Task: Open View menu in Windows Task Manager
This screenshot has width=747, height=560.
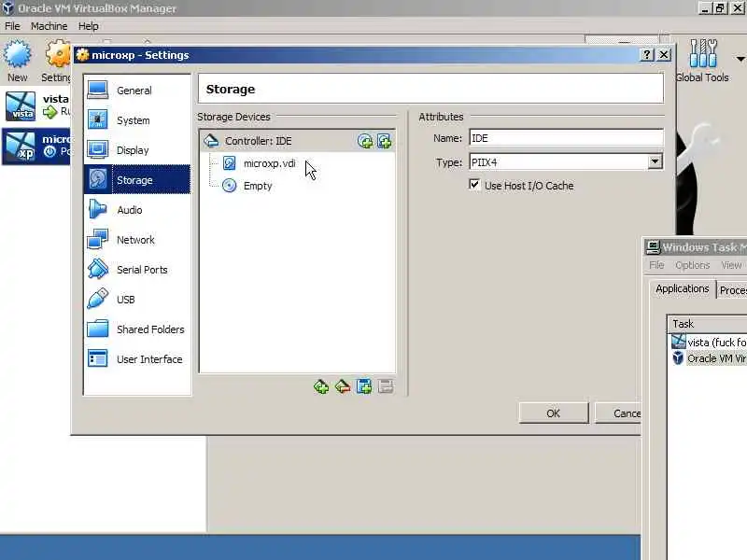Action: pyautogui.click(x=731, y=265)
